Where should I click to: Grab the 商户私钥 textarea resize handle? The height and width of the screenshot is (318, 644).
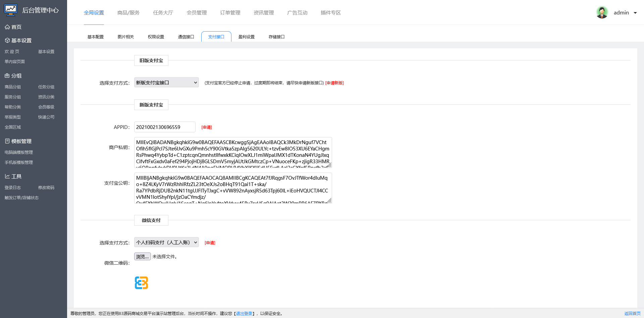click(x=329, y=165)
